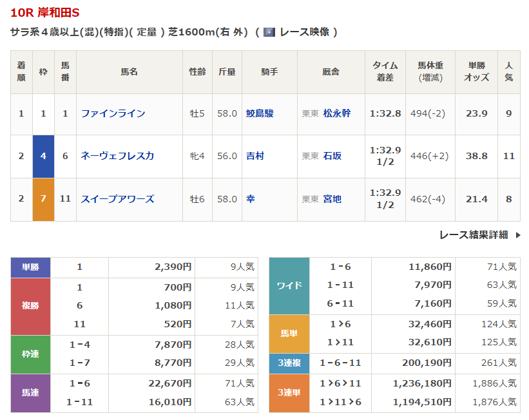Click the arrow next to レース結果詳細

coord(518,235)
